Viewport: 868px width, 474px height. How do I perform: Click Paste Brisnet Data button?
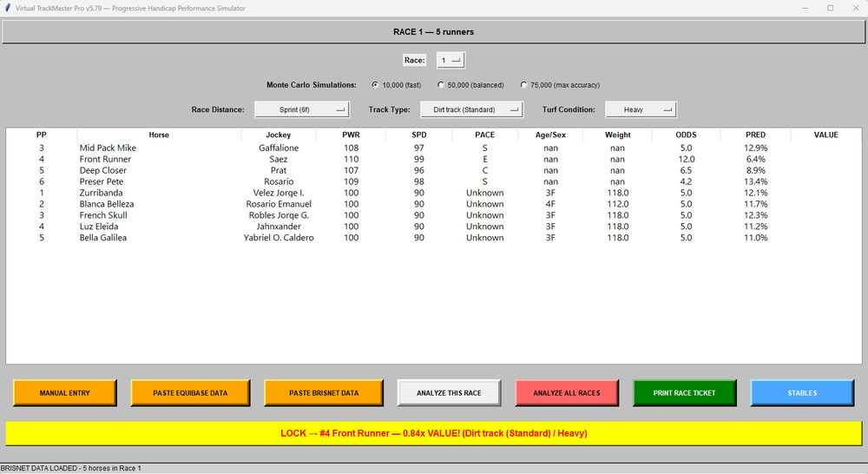tap(323, 392)
